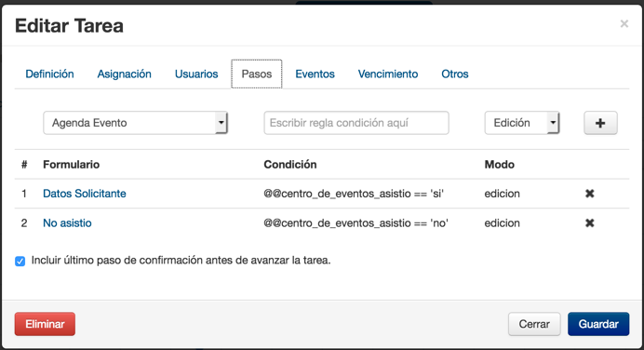This screenshot has height=350, width=644.
Task: Select the Pasos tab
Action: point(257,74)
